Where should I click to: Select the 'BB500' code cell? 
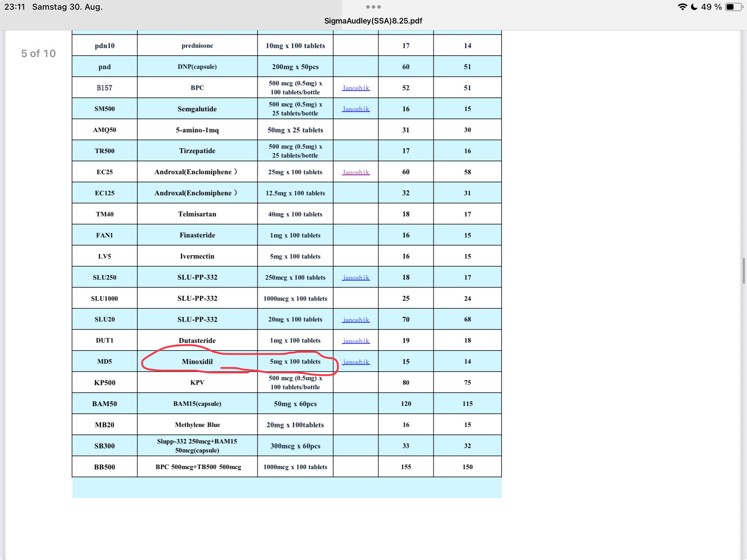(x=104, y=467)
